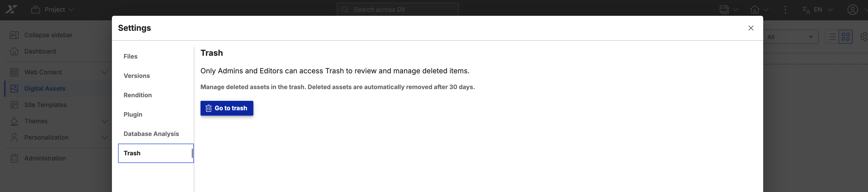
Task: Open Themes in sidebar
Action: 36,121
